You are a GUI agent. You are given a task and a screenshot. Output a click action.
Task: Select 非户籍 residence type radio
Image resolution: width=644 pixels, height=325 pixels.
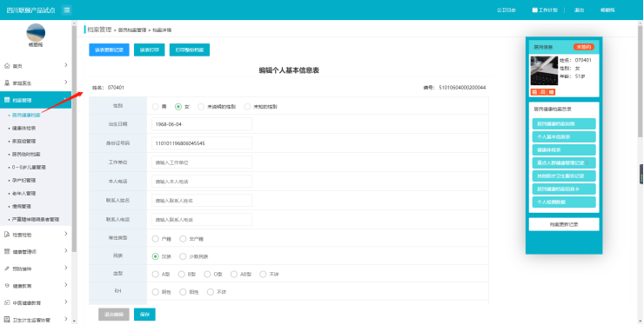pyautogui.click(x=183, y=239)
